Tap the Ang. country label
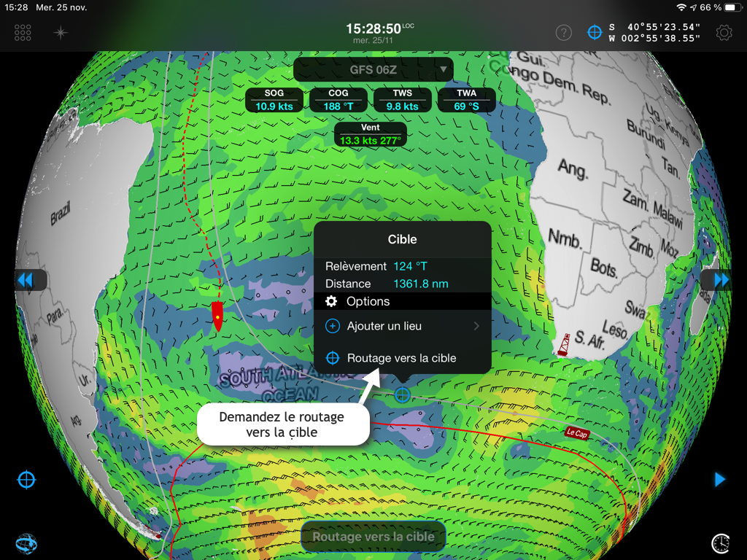The height and width of the screenshot is (560, 747). [x=573, y=169]
